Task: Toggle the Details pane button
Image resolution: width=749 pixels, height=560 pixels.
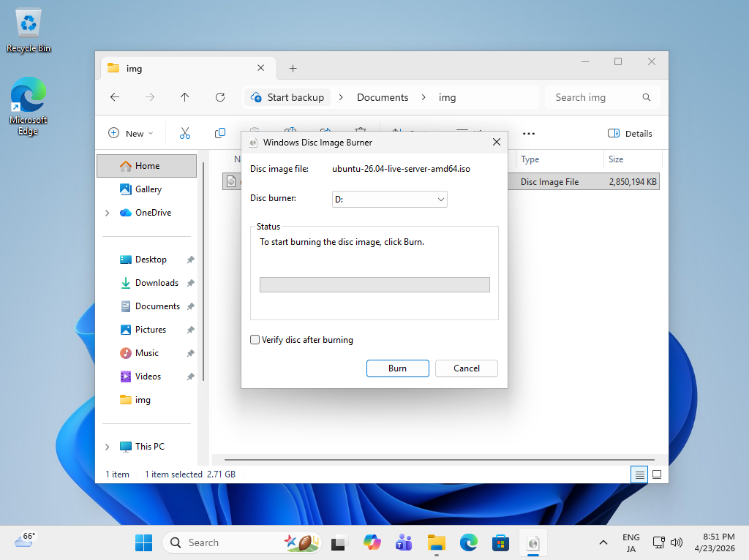Action: [630, 134]
